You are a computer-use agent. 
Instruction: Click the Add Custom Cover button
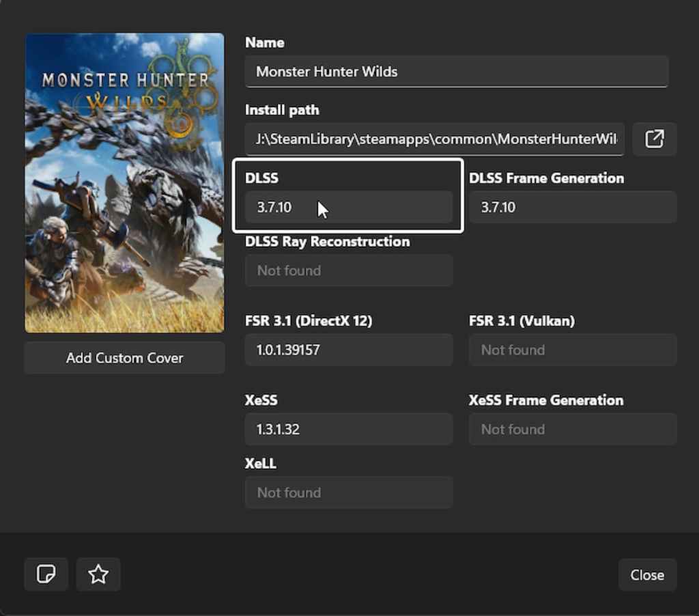[124, 358]
